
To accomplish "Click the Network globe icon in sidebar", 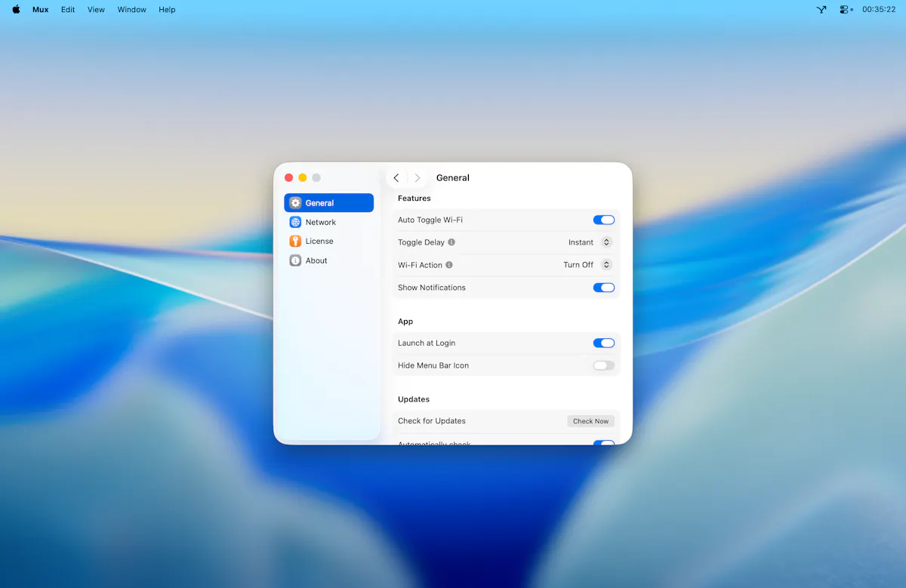I will 295,222.
